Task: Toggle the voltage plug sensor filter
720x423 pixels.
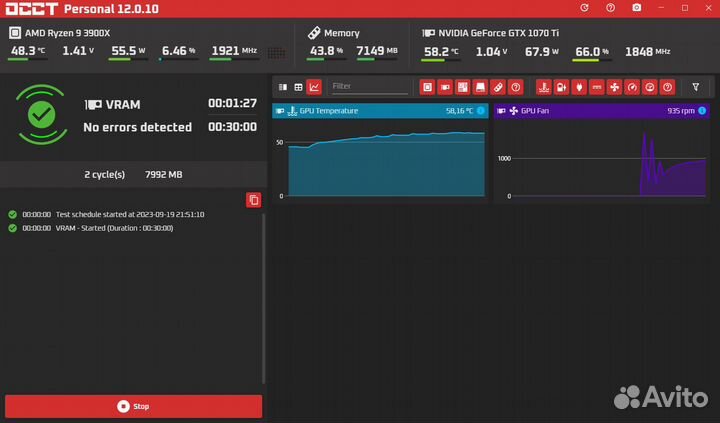Action: click(579, 87)
